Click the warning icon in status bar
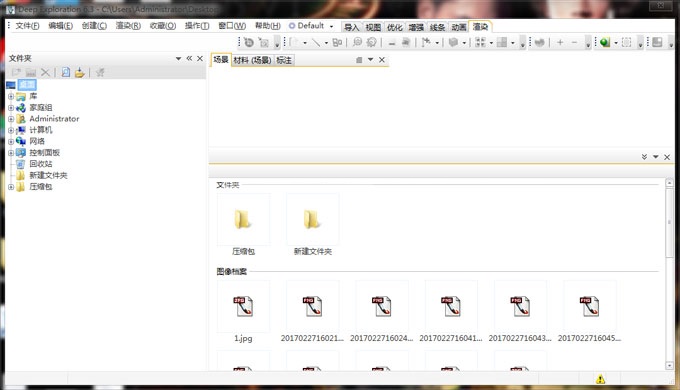Image resolution: width=680 pixels, height=390 pixels. point(600,379)
